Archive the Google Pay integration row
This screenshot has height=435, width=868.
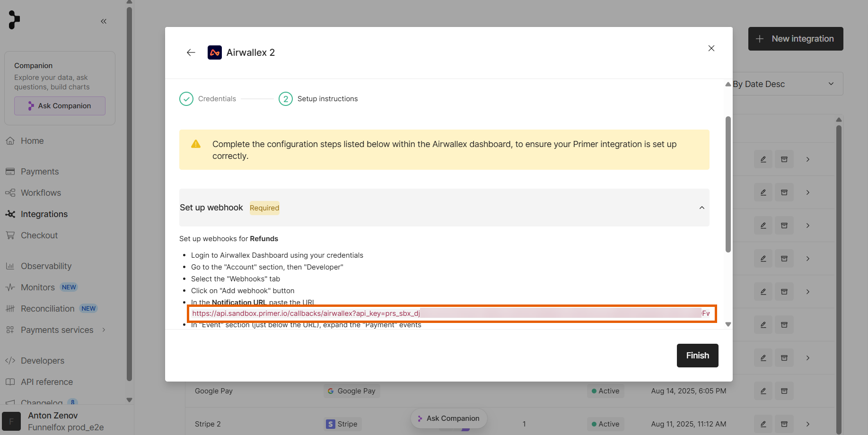(784, 391)
